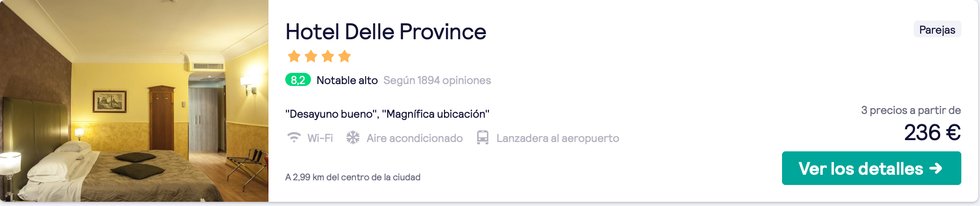
Task: Click the airport shuttle bus icon
Action: 483,138
